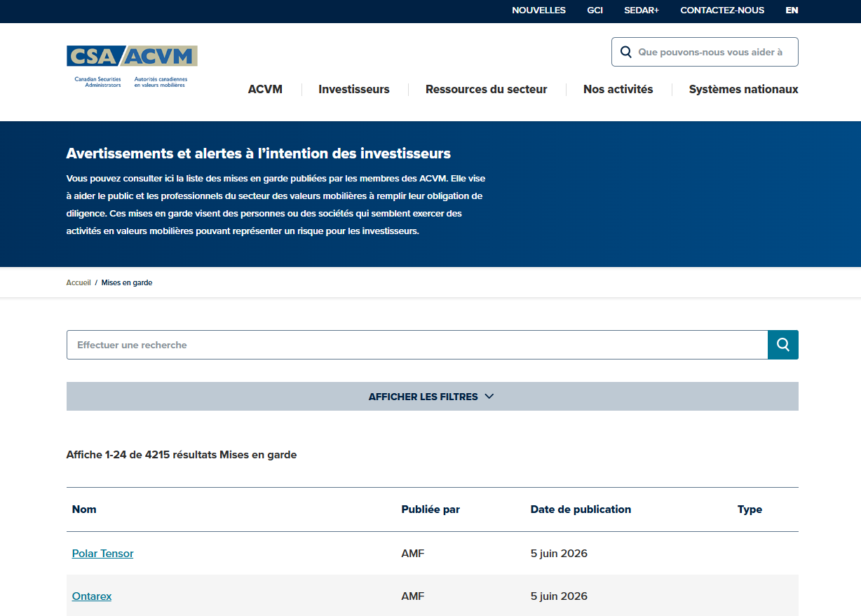861x616 pixels.
Task: Click the date in Polar Tensor row
Action: pos(559,554)
